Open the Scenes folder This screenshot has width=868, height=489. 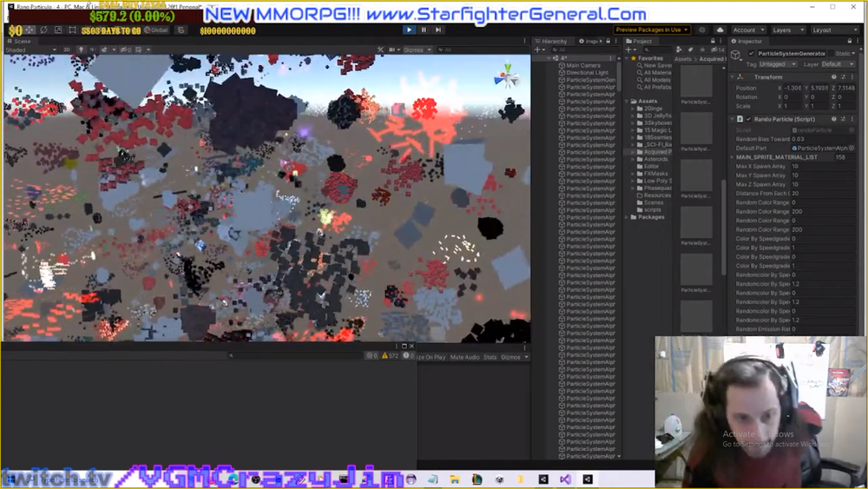[654, 202]
